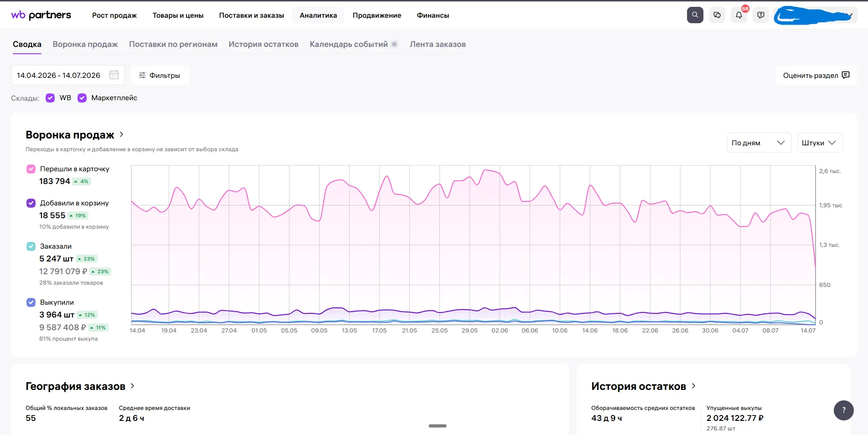Viewport: 868px width, 435px height.
Task: Go to wb partners logo home
Action: click(41, 15)
